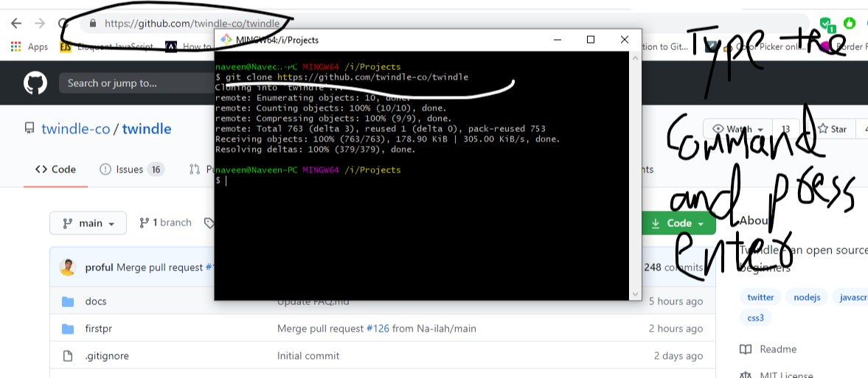
Task: Click proful's avatar in commit row
Action: (68, 267)
